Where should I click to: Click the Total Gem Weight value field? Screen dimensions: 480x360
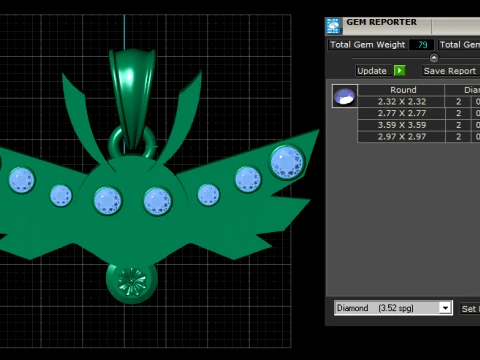tap(422, 45)
